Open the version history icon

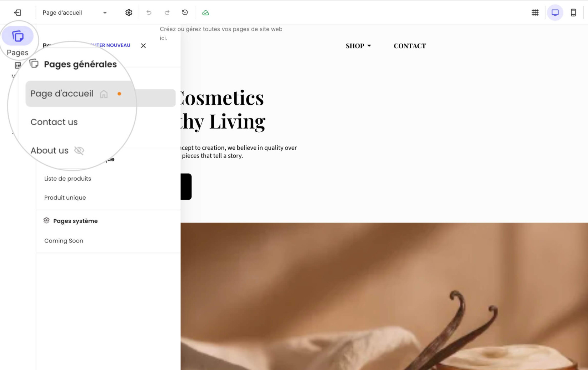coord(185,12)
